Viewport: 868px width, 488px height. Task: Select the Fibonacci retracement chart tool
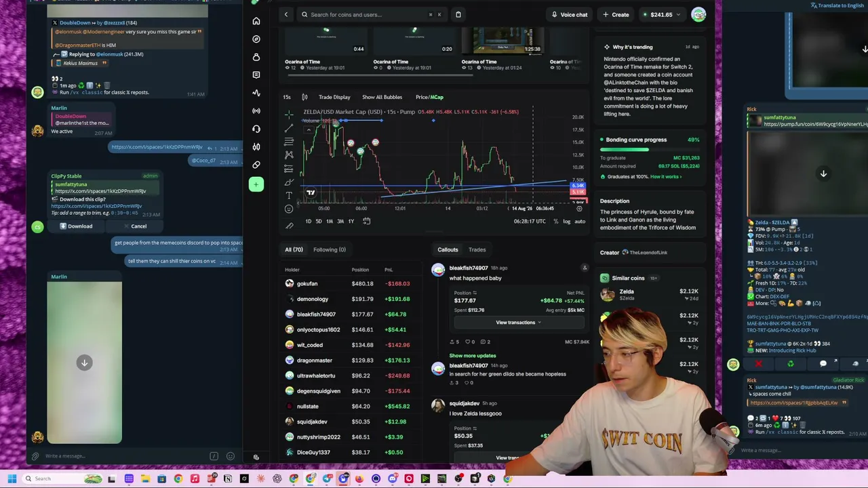(x=289, y=141)
